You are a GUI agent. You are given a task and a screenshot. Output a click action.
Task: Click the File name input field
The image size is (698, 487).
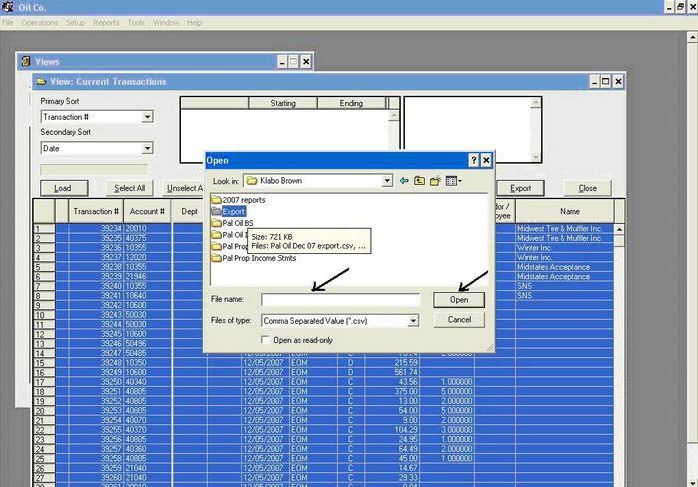341,300
